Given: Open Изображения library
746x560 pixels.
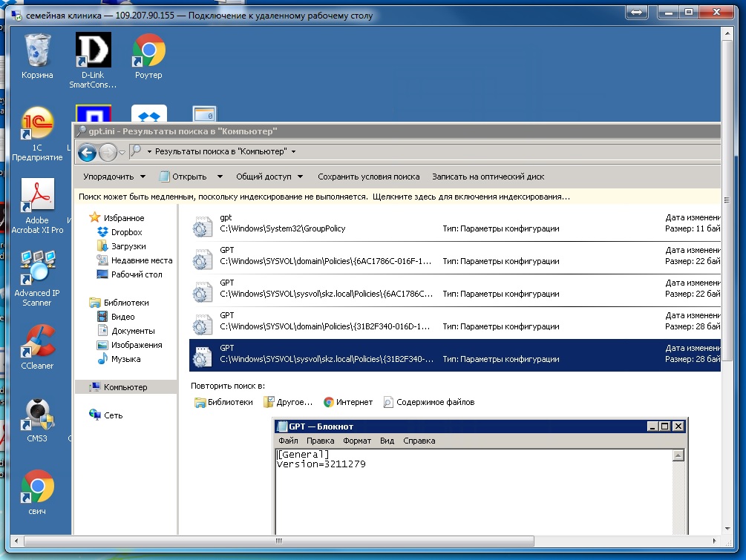Looking at the screenshot, I should click(129, 345).
